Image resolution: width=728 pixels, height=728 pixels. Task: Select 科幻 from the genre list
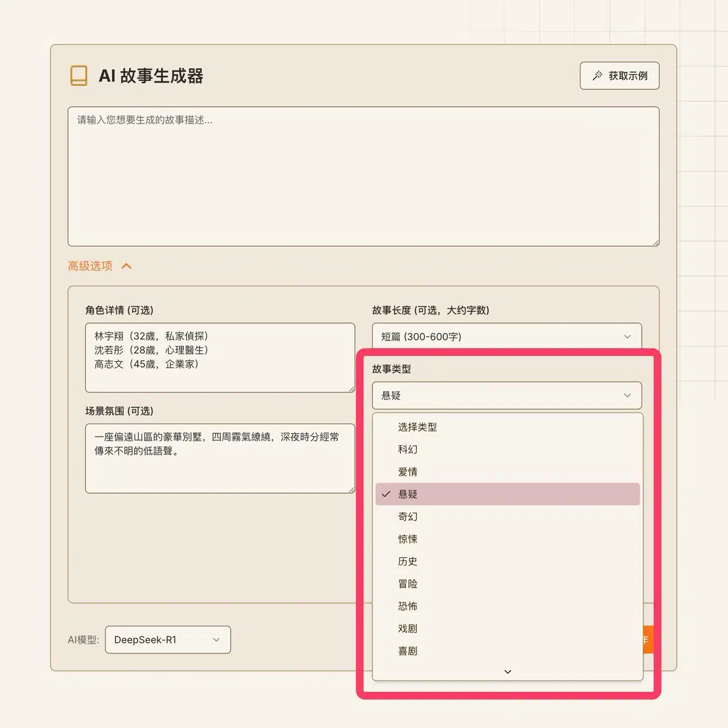click(408, 449)
